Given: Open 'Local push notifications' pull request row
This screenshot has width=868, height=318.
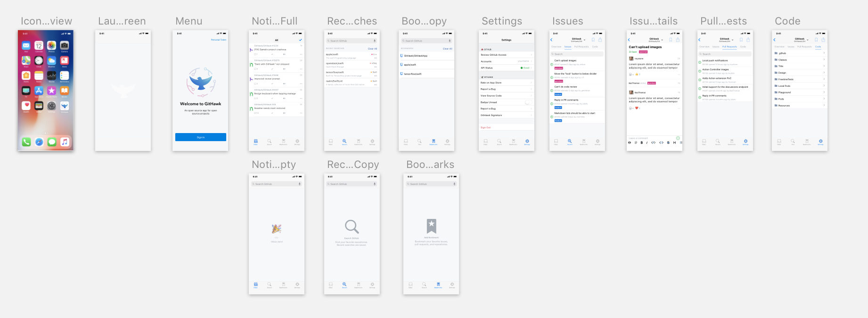Looking at the screenshot, I should (725, 62).
